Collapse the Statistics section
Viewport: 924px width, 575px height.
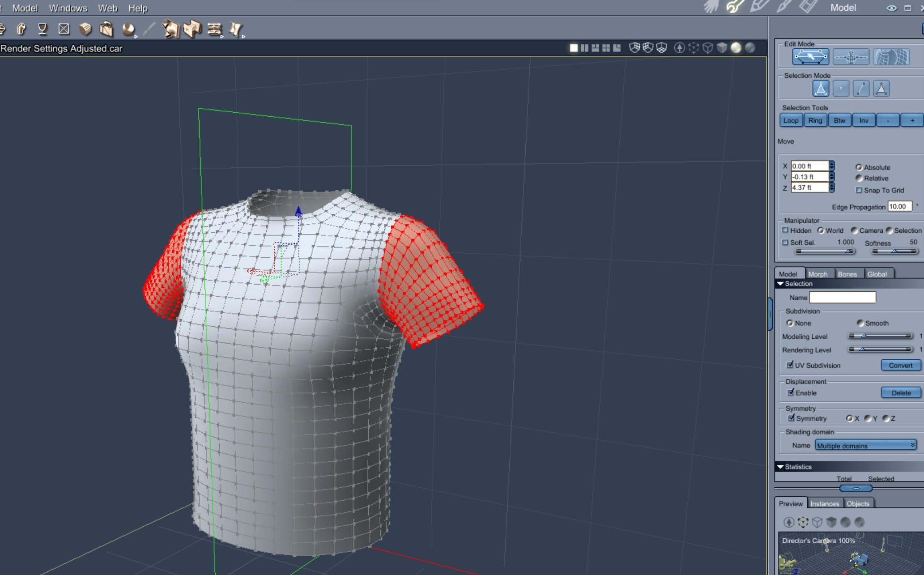pyautogui.click(x=780, y=467)
